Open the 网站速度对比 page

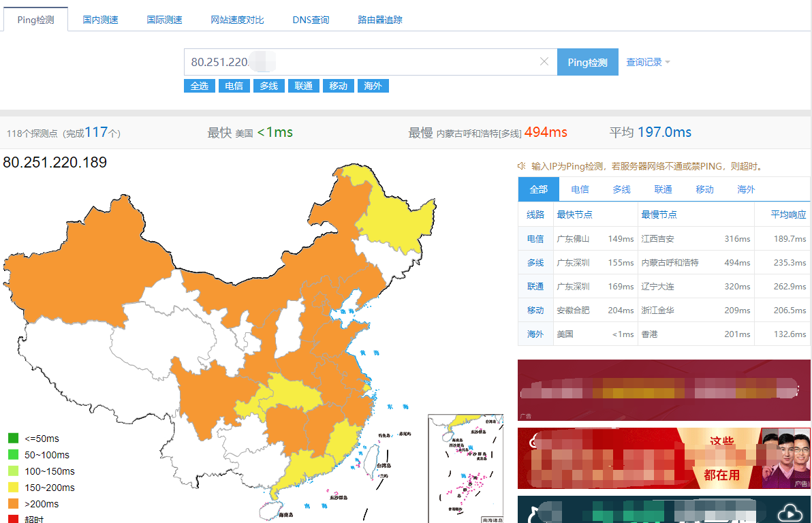[237, 20]
